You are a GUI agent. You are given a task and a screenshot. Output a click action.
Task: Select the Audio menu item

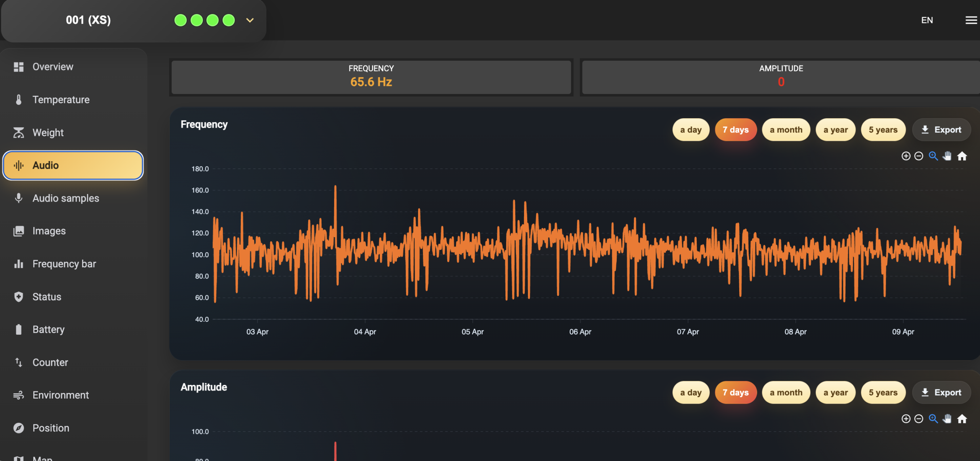tap(73, 165)
